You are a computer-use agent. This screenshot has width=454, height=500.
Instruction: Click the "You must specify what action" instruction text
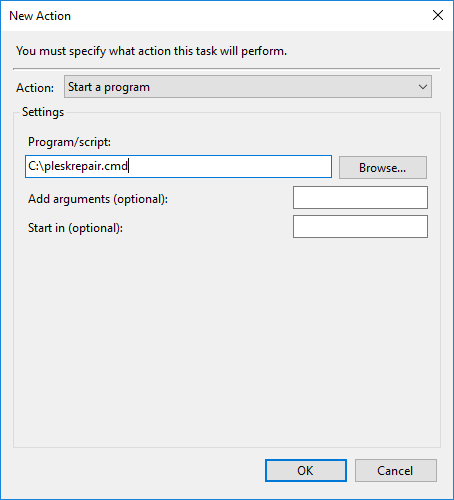pos(151,51)
